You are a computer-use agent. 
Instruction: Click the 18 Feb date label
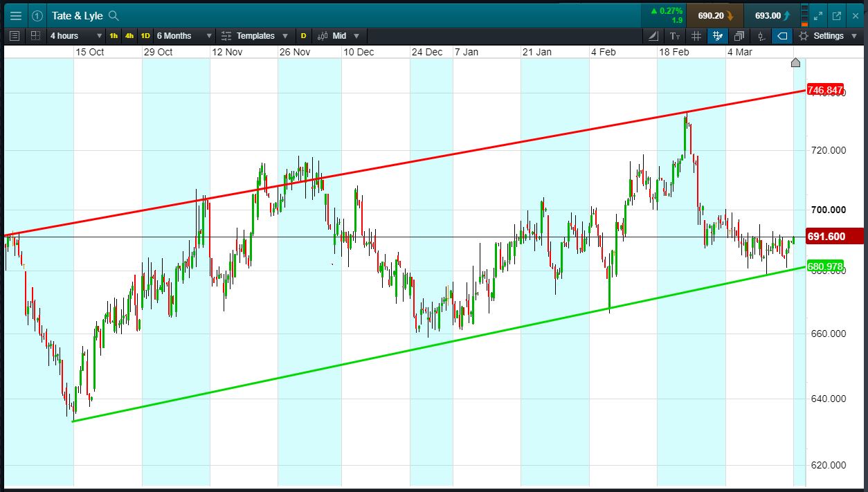(x=674, y=52)
